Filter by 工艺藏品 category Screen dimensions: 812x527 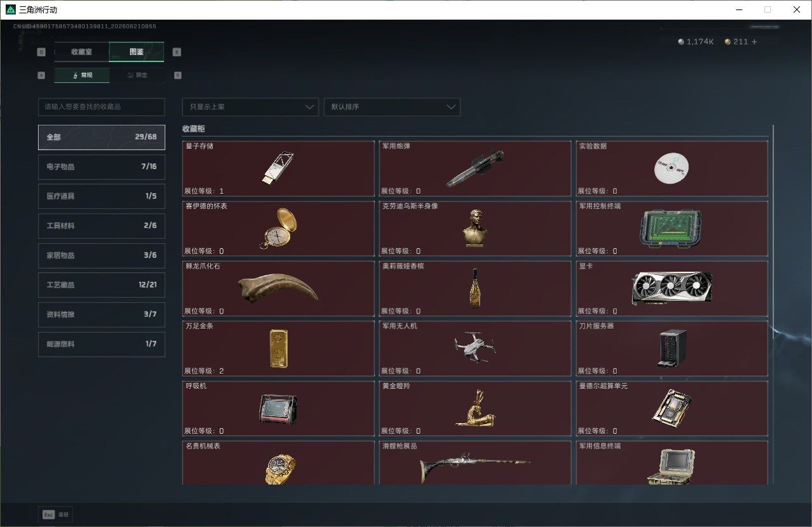pyautogui.click(x=101, y=285)
